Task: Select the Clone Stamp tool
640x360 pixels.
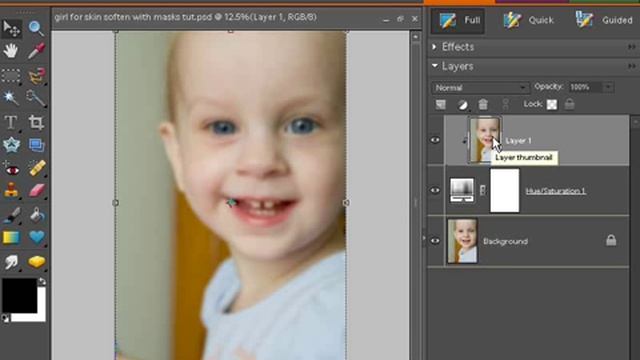Action: pyautogui.click(x=11, y=191)
